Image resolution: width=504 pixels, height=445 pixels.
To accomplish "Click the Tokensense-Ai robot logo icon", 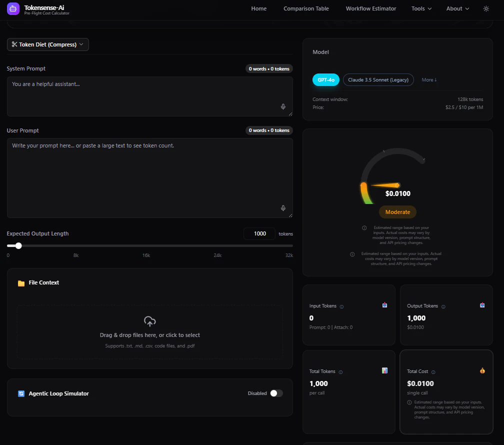I will pyautogui.click(x=13, y=8).
